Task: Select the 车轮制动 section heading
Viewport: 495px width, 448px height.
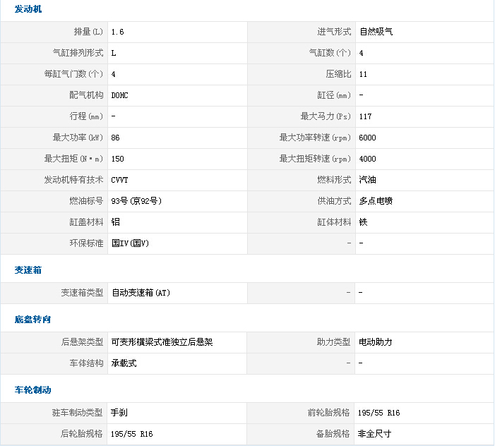Action: 32,390
